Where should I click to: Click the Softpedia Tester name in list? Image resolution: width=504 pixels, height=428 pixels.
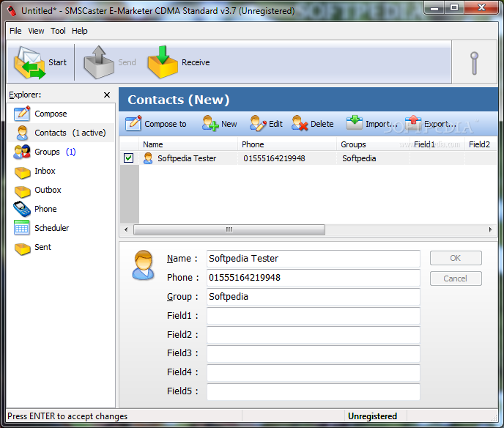pos(187,158)
